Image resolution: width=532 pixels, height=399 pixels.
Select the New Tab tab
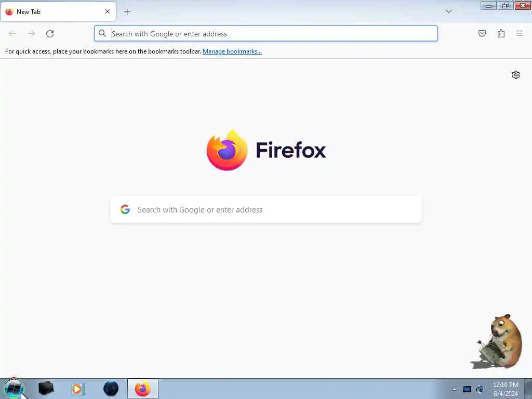[x=58, y=11]
